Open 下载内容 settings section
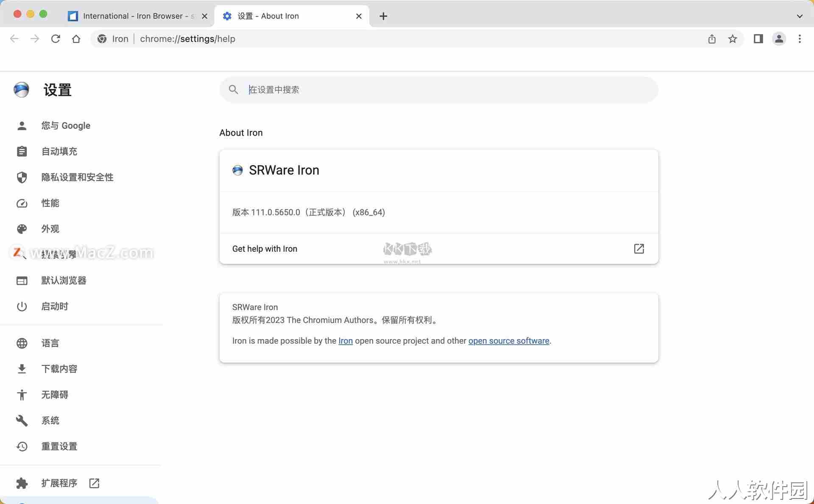 [59, 369]
